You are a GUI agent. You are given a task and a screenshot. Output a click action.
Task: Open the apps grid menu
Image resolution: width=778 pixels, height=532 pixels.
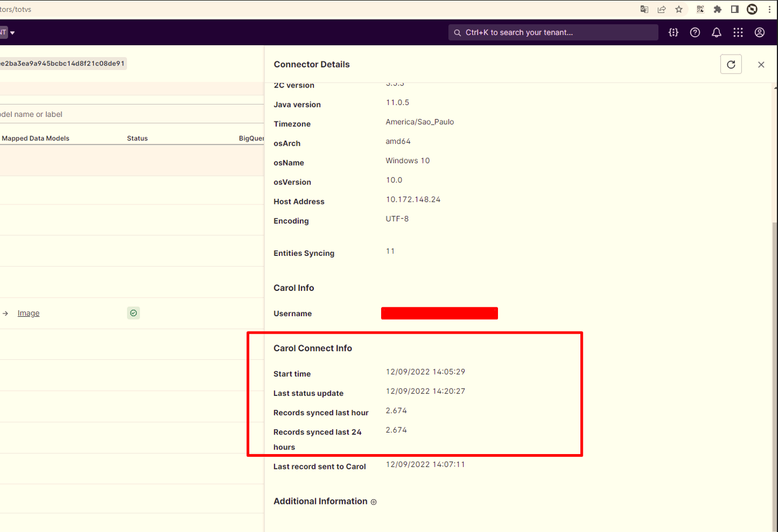pos(737,33)
